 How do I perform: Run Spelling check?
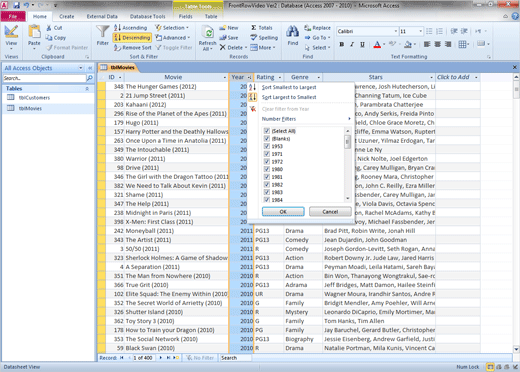[264, 38]
